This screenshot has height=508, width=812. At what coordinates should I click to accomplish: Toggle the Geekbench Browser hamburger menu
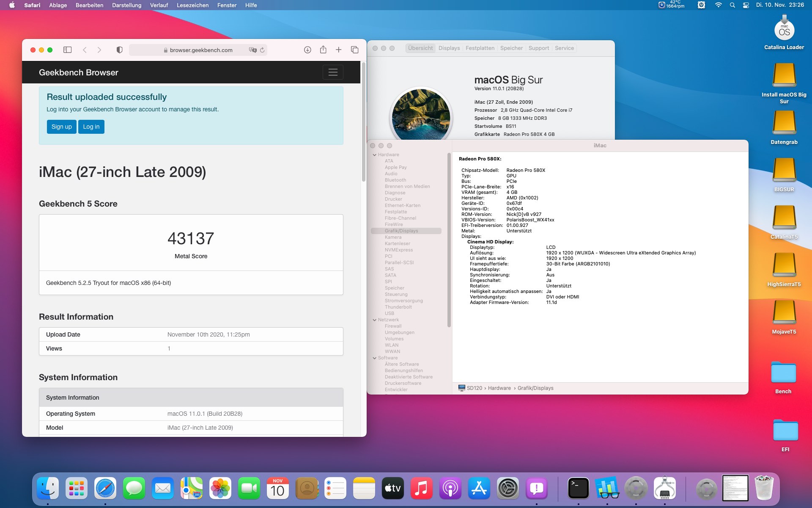coord(332,72)
